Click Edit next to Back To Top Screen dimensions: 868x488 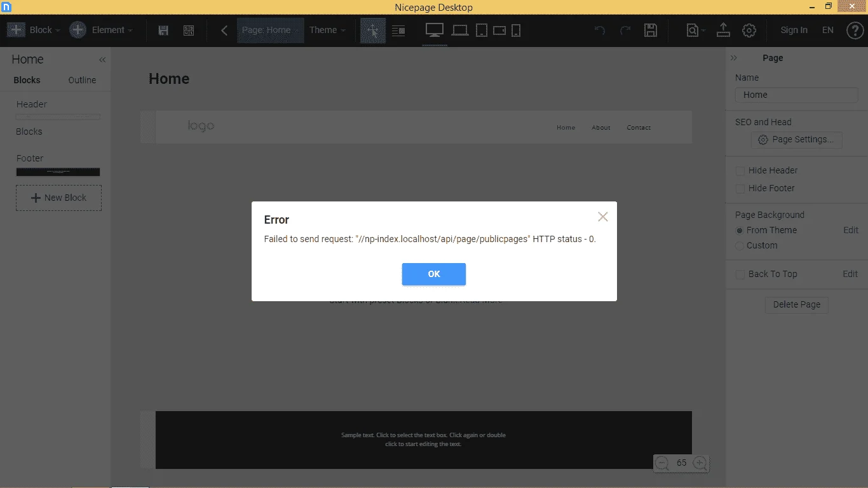pyautogui.click(x=851, y=274)
